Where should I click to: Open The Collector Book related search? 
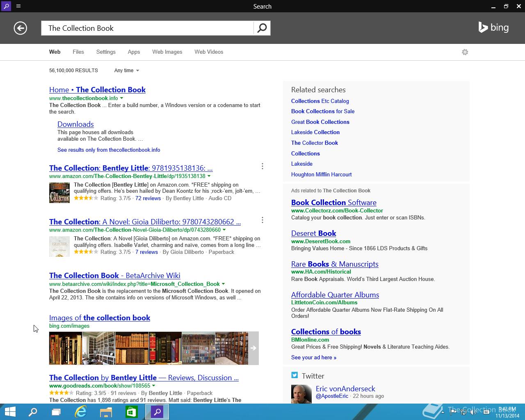pos(315,143)
